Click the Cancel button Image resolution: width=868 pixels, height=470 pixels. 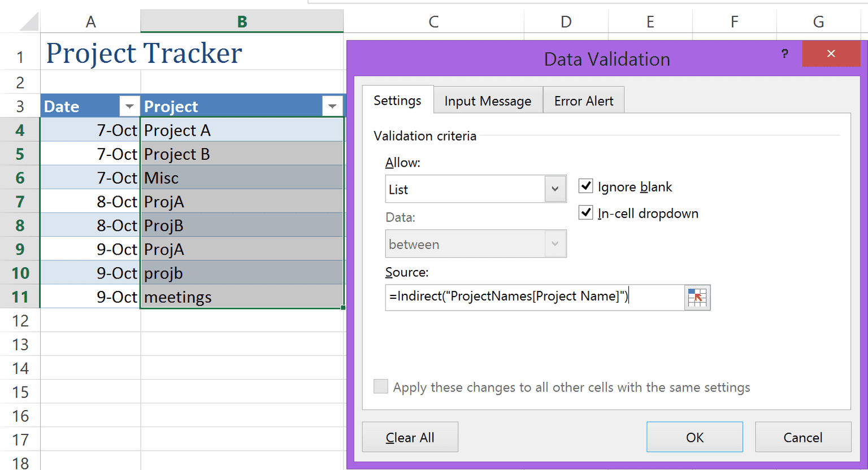[803, 437]
